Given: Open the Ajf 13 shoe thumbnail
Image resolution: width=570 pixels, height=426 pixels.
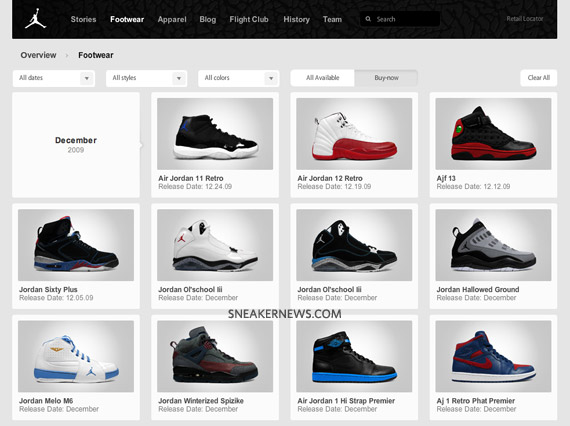Looking at the screenshot, I should point(493,134).
